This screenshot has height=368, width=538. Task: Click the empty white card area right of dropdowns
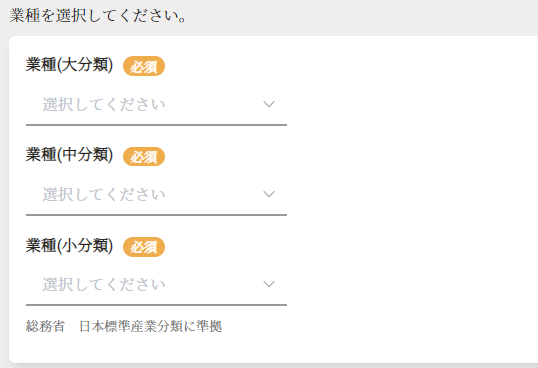coord(412,199)
